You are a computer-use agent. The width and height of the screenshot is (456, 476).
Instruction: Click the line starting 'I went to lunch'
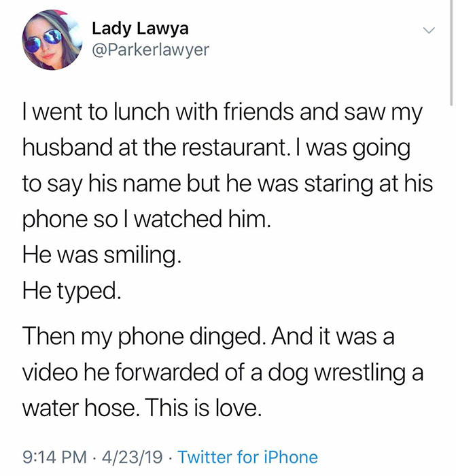222,112
